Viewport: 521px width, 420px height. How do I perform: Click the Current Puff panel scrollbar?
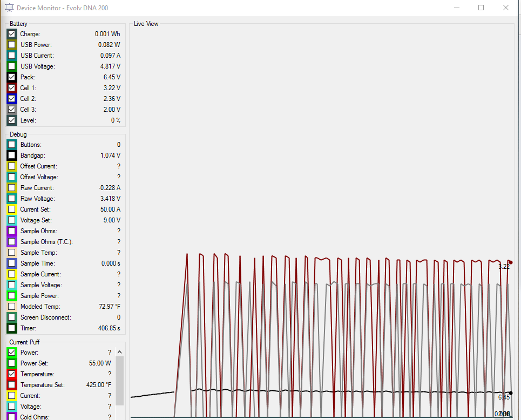coord(120,381)
